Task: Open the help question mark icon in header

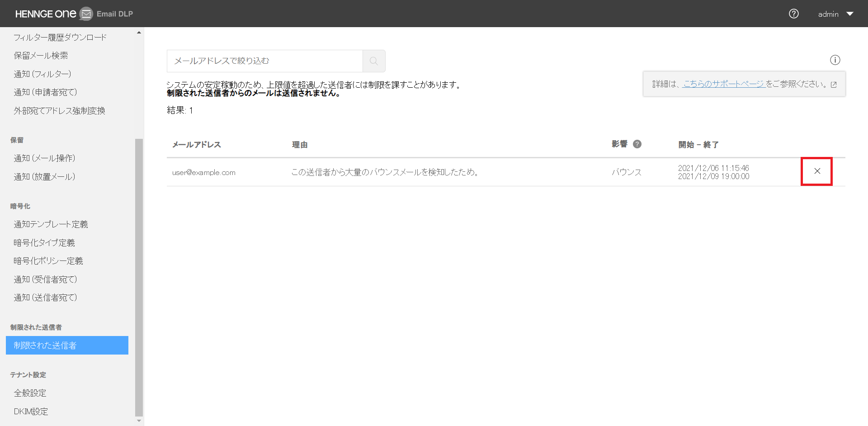Action: click(x=793, y=14)
